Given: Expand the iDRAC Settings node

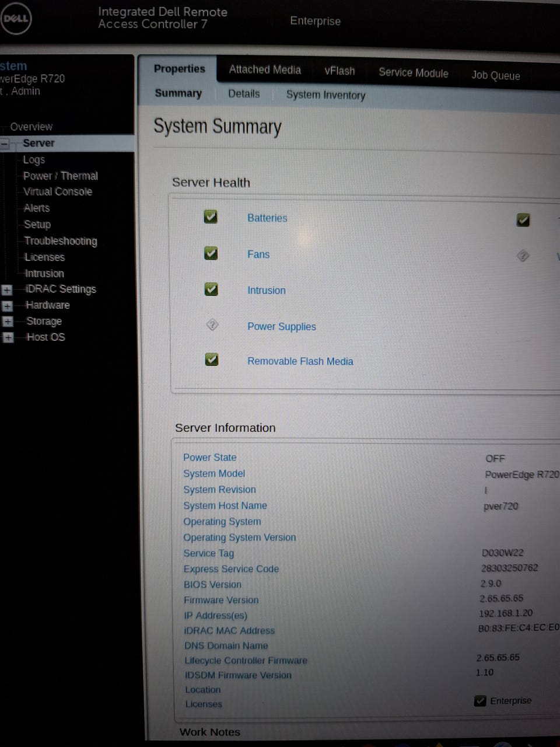Looking at the screenshot, I should click(7, 289).
